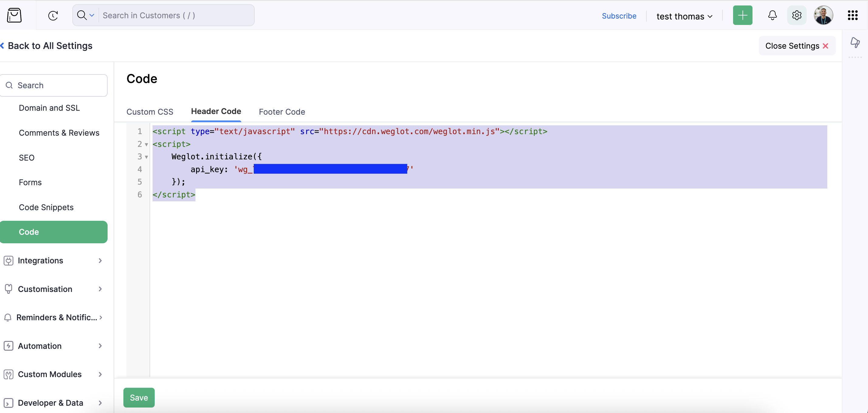Open notifications bell

point(772,16)
